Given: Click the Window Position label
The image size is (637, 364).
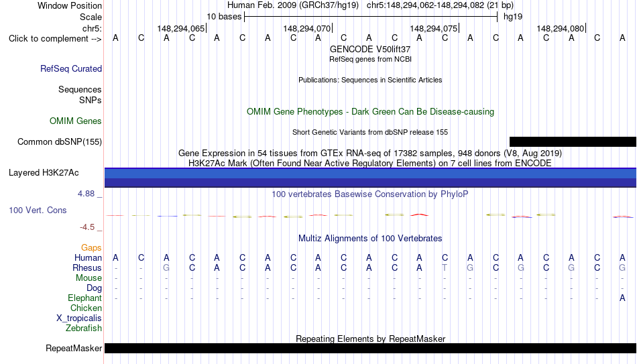Looking at the screenshot, I should [x=70, y=5].
